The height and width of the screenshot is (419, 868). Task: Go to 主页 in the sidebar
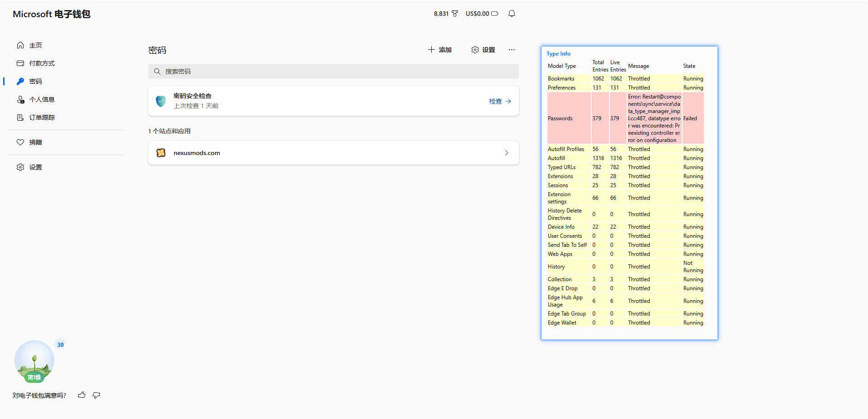click(x=36, y=45)
